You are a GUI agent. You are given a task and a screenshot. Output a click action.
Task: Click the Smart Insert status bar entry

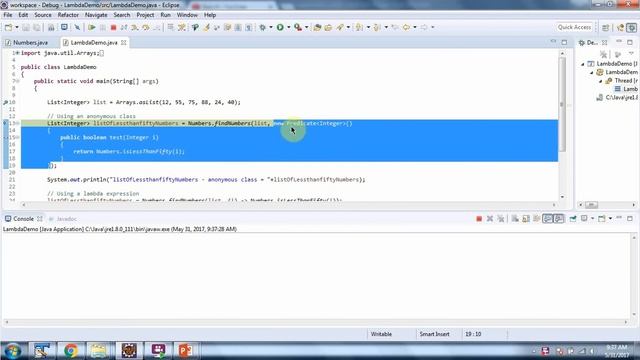click(434, 334)
